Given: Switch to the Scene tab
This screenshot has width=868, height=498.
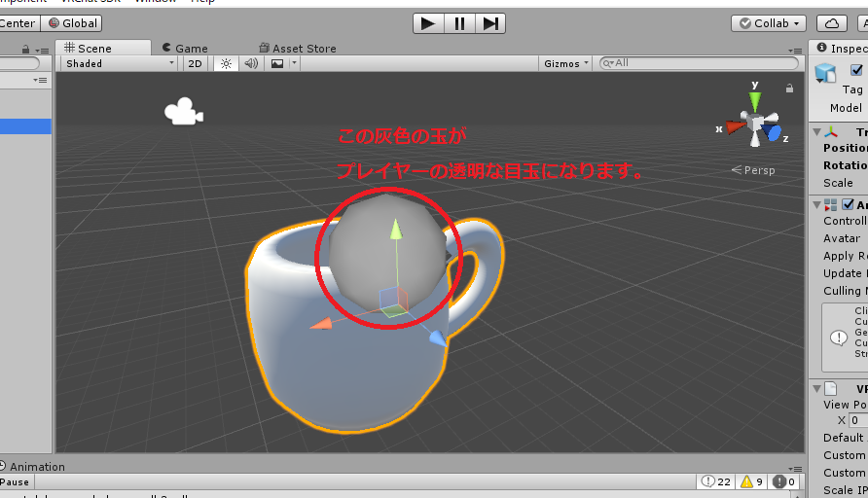Looking at the screenshot, I should 103,48.
